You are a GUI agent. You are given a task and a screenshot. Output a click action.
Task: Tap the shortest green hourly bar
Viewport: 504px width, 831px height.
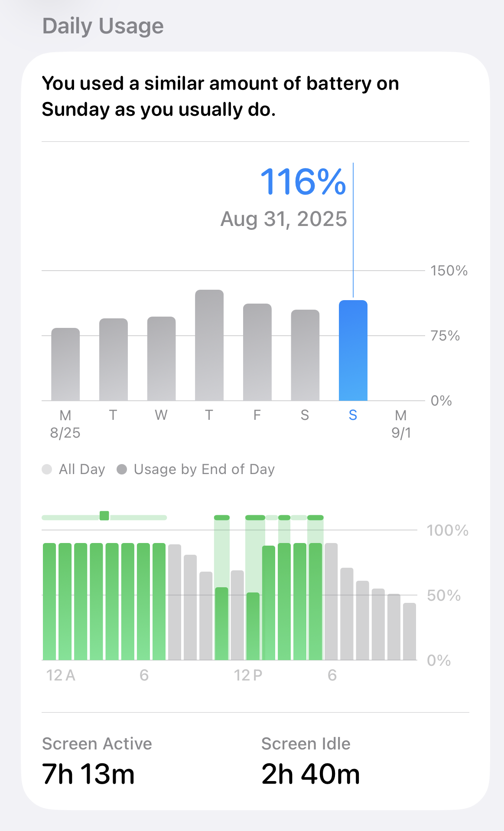[253, 626]
